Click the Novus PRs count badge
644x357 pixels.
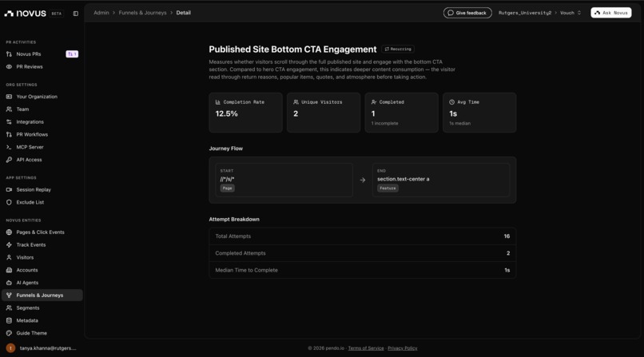tap(72, 54)
